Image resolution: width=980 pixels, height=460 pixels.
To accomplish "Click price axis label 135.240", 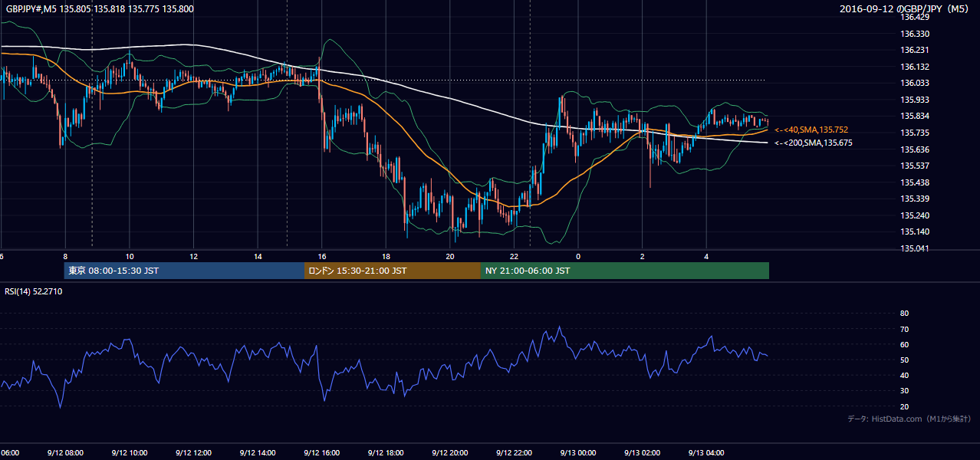I will (x=915, y=215).
